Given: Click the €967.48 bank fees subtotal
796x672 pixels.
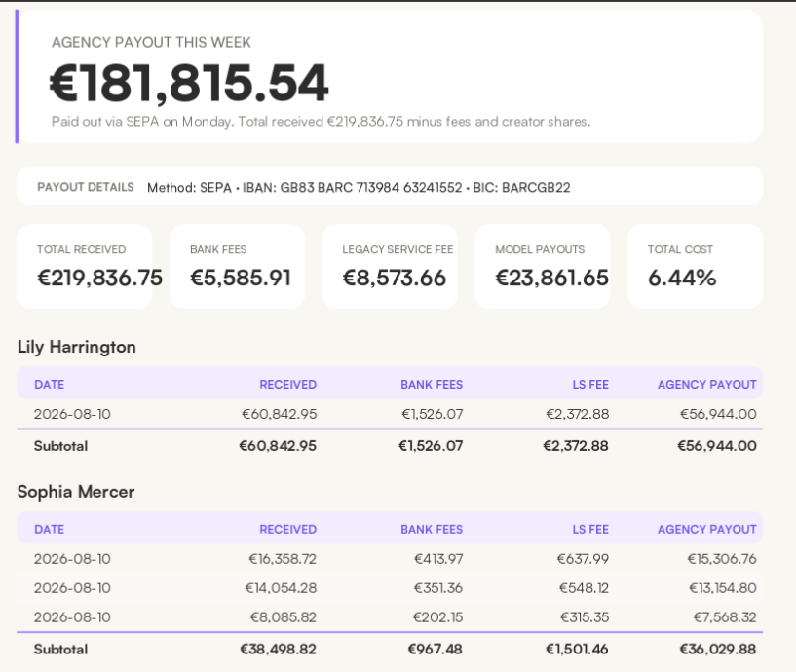Looking at the screenshot, I should pos(436,650).
